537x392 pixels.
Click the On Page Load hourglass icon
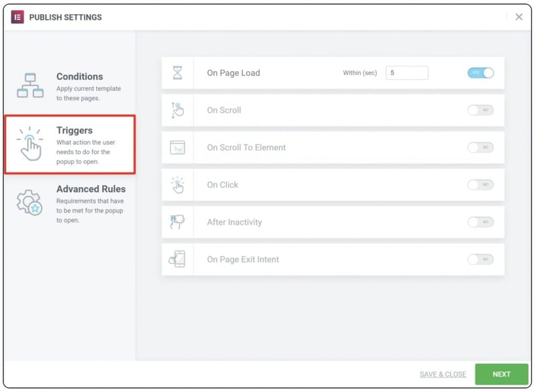(177, 73)
